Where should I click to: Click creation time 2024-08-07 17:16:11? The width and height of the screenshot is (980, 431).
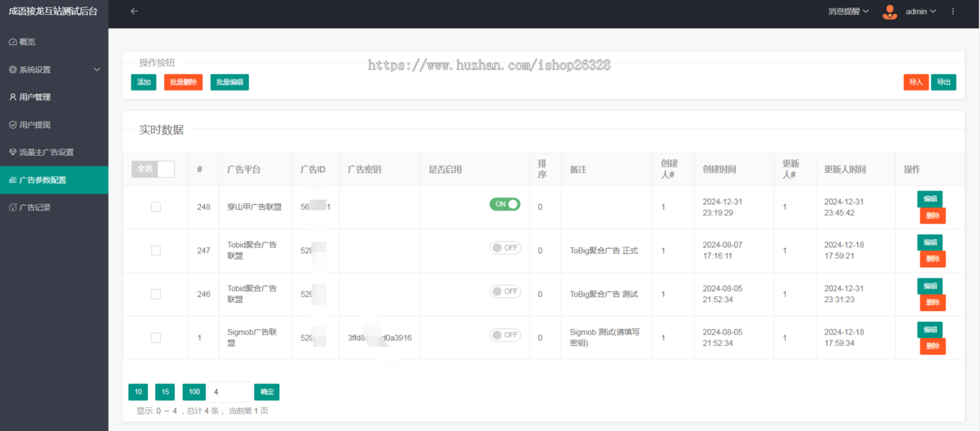click(x=723, y=251)
